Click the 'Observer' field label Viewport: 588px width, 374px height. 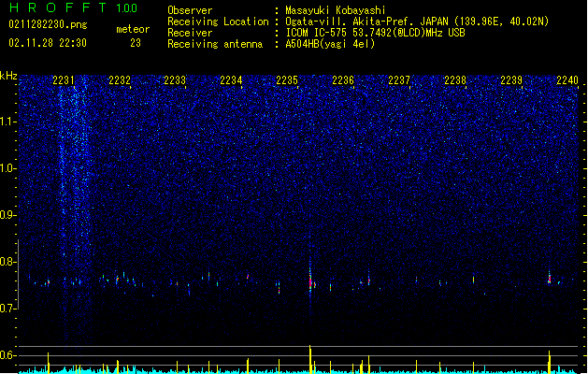190,10
